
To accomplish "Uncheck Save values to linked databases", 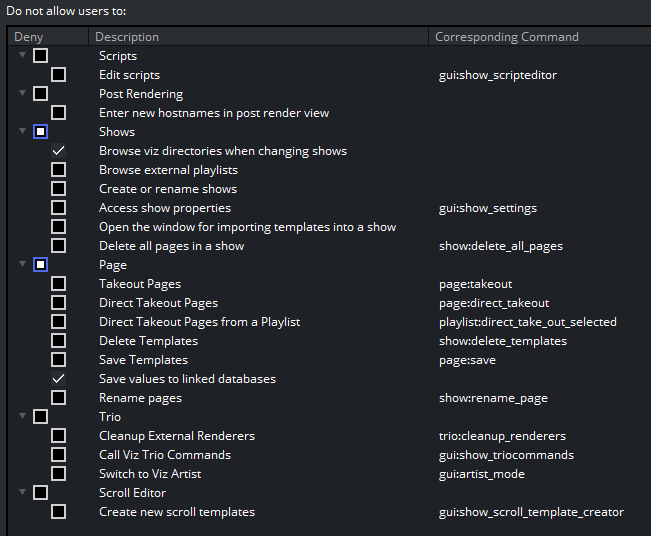I will [x=59, y=379].
